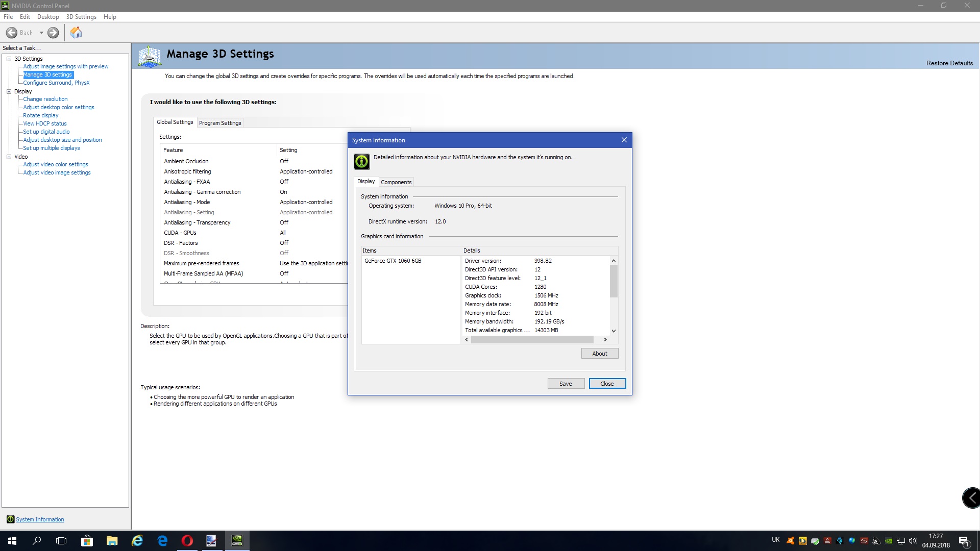Switch to the Components tab
This screenshot has height=551, width=980.
tap(396, 182)
